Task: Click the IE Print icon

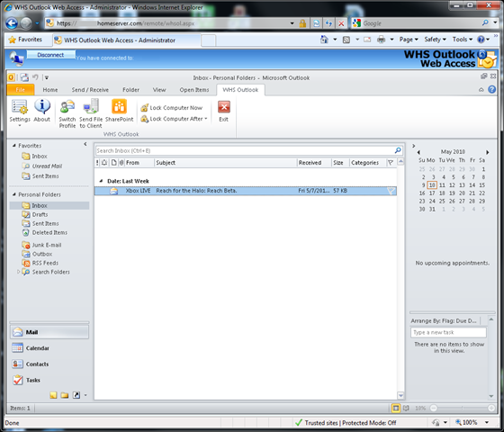Action: 381,40
